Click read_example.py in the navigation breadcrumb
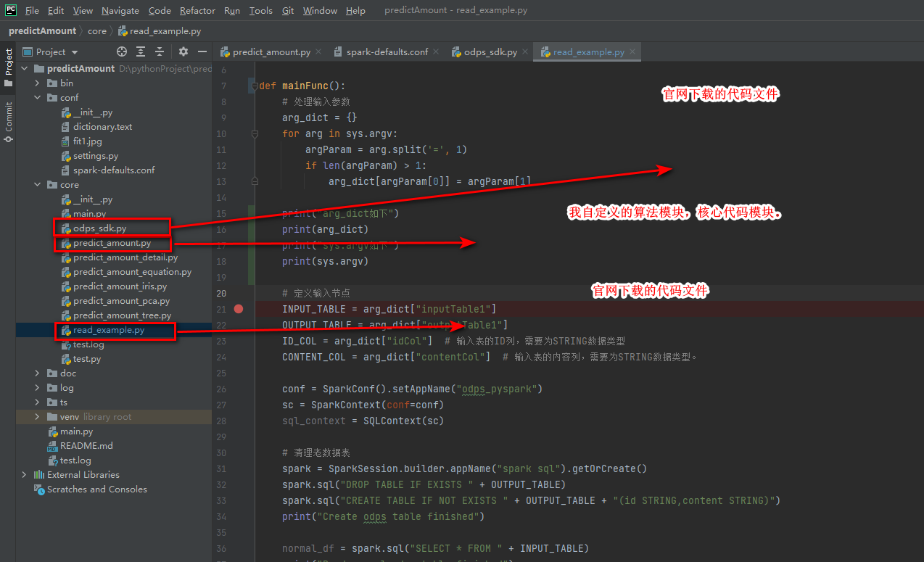The width and height of the screenshot is (924, 562). (160, 31)
